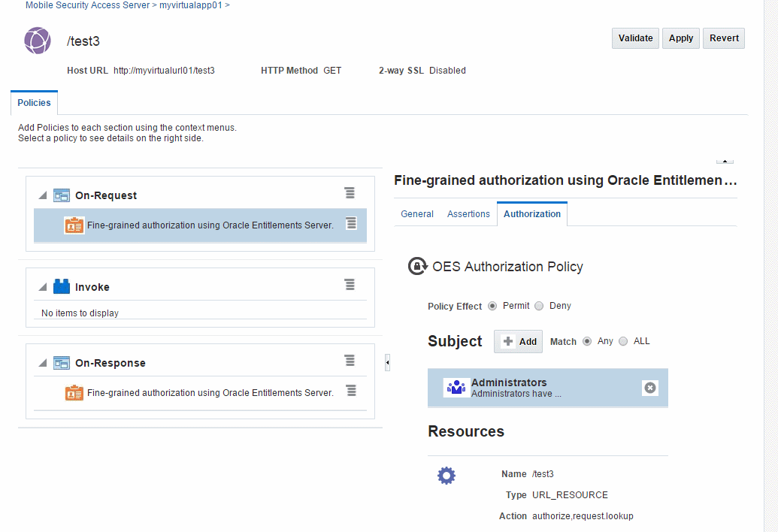Viewport: 778px width, 532px height.
Task: Click the orange policy badge icon under On-Request
Action: pos(74,225)
